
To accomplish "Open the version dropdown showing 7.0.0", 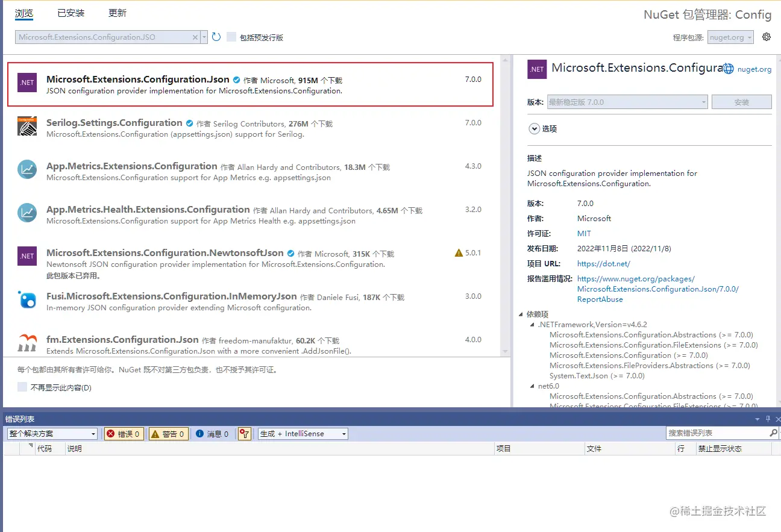I will coord(627,102).
